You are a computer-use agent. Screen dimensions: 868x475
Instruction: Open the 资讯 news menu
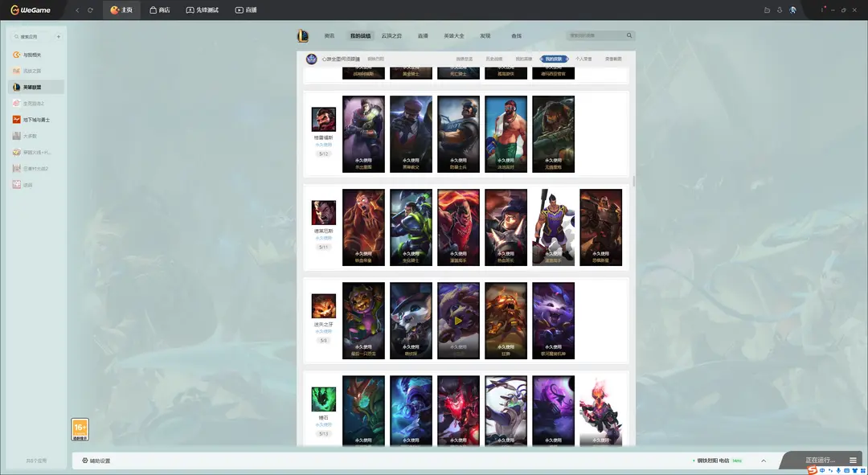tap(330, 35)
